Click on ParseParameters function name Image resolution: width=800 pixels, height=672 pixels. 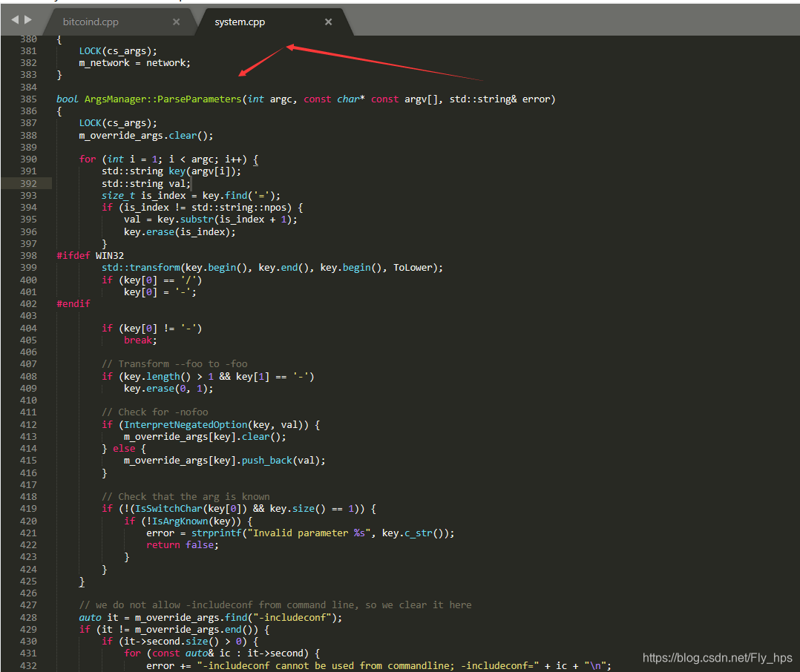click(199, 99)
